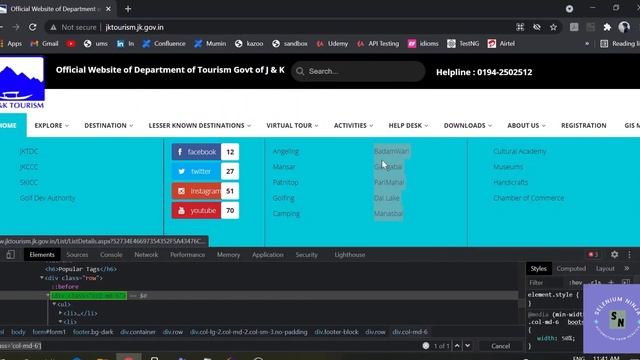Go to next search result arrow

coord(467,346)
